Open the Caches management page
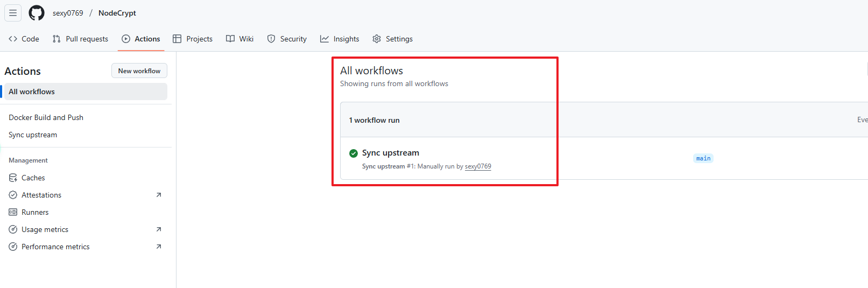This screenshot has width=868, height=288. 33,178
